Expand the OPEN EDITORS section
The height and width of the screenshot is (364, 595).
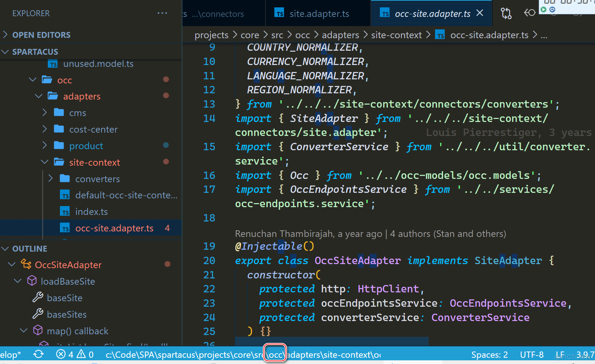point(5,35)
